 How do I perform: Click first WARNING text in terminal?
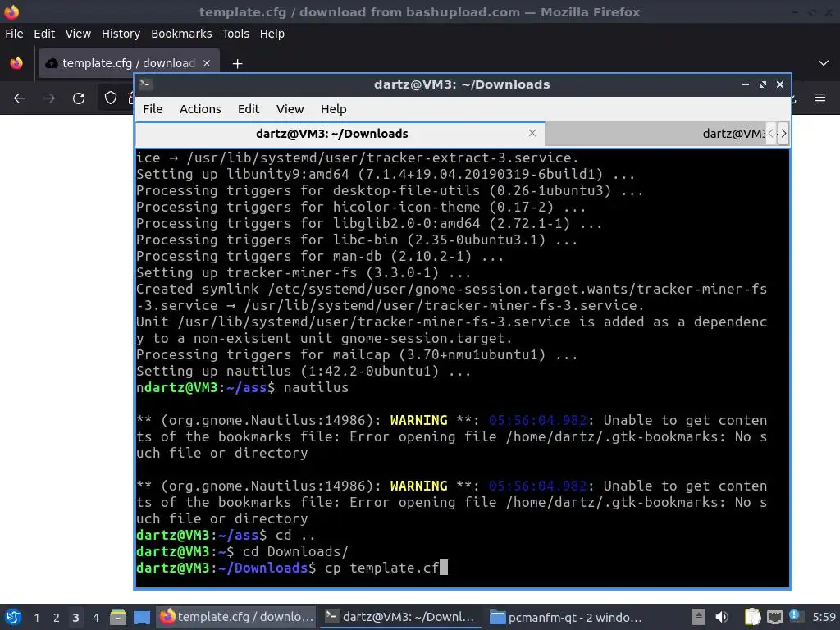418,421
